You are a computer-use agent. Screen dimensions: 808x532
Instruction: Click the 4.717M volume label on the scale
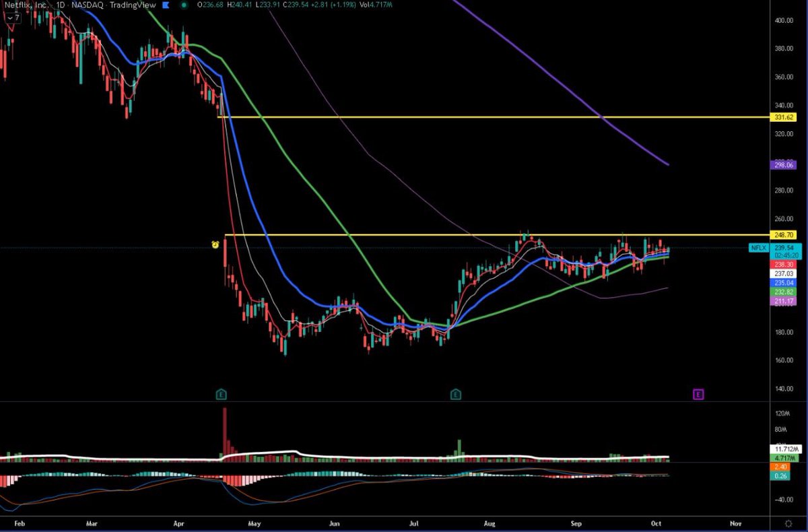pyautogui.click(x=784, y=458)
